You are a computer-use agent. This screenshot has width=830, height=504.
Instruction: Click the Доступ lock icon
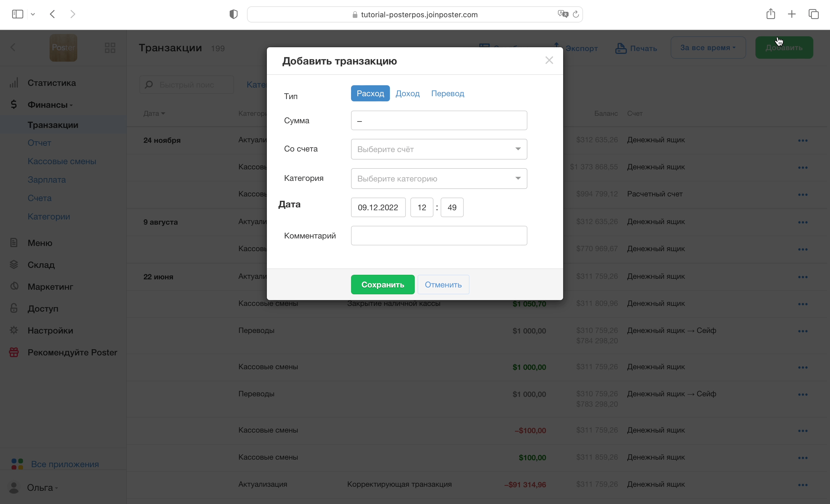(x=14, y=308)
